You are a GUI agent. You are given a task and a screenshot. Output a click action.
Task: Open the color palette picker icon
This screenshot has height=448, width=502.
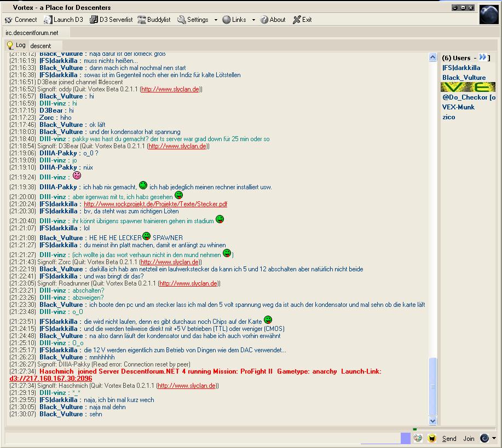[418, 438]
